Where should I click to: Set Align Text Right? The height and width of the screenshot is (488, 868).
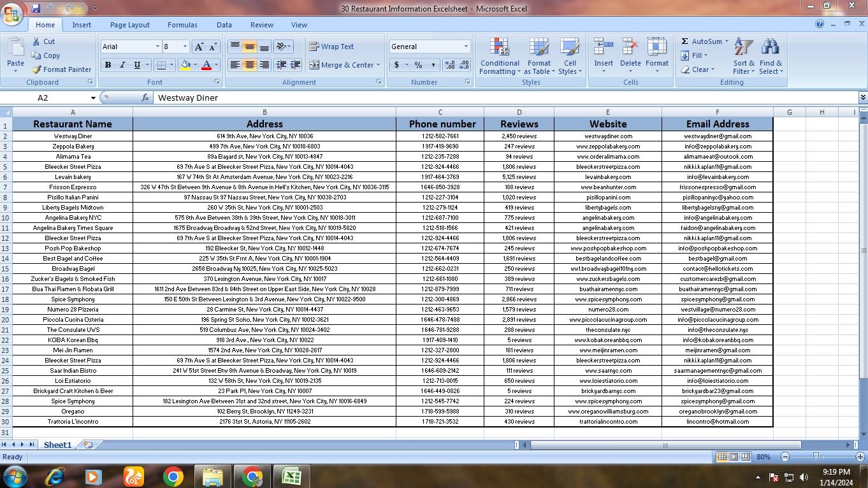click(x=264, y=65)
